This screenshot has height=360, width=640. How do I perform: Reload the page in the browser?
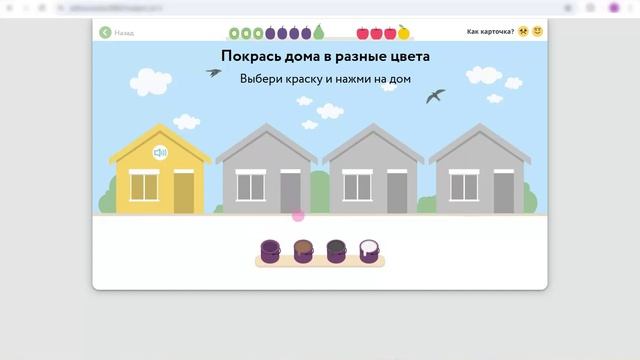(x=42, y=8)
